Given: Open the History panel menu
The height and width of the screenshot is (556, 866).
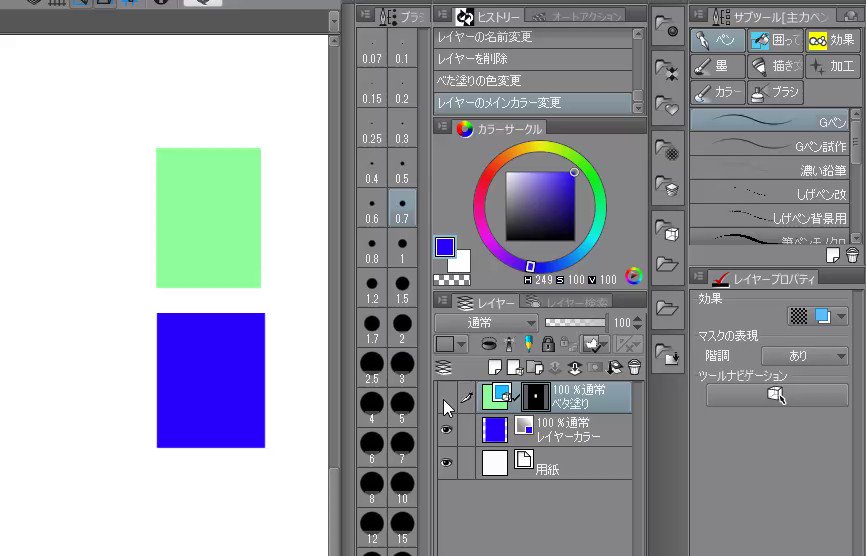Looking at the screenshot, I should click(442, 15).
